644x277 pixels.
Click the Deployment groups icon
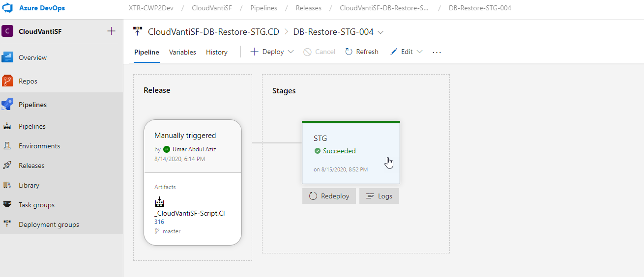tap(7, 224)
